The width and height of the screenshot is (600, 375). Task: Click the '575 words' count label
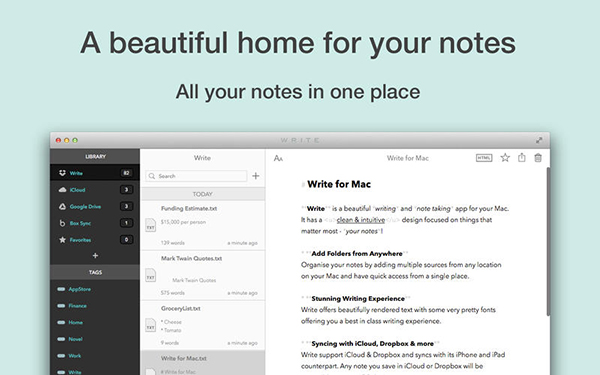click(x=173, y=293)
